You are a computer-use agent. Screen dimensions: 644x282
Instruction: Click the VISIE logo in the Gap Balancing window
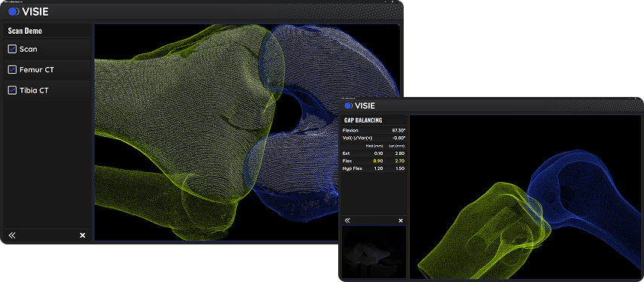pos(359,106)
